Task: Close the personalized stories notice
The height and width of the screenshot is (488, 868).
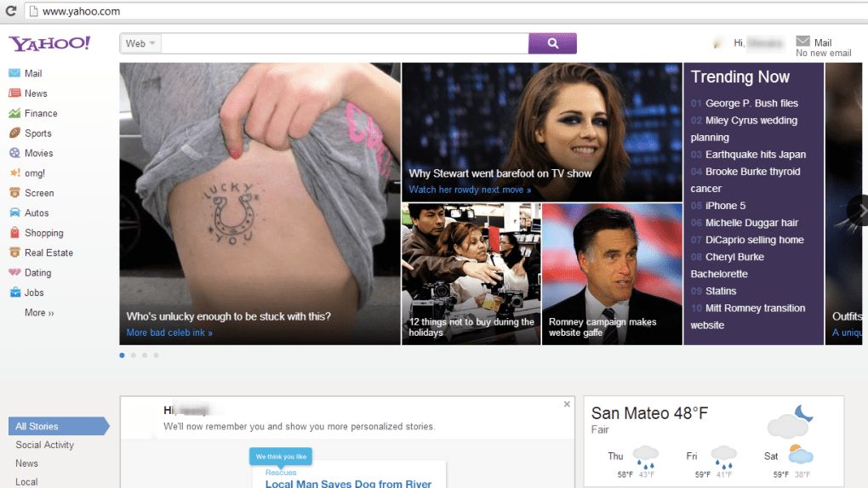Action: (567, 404)
